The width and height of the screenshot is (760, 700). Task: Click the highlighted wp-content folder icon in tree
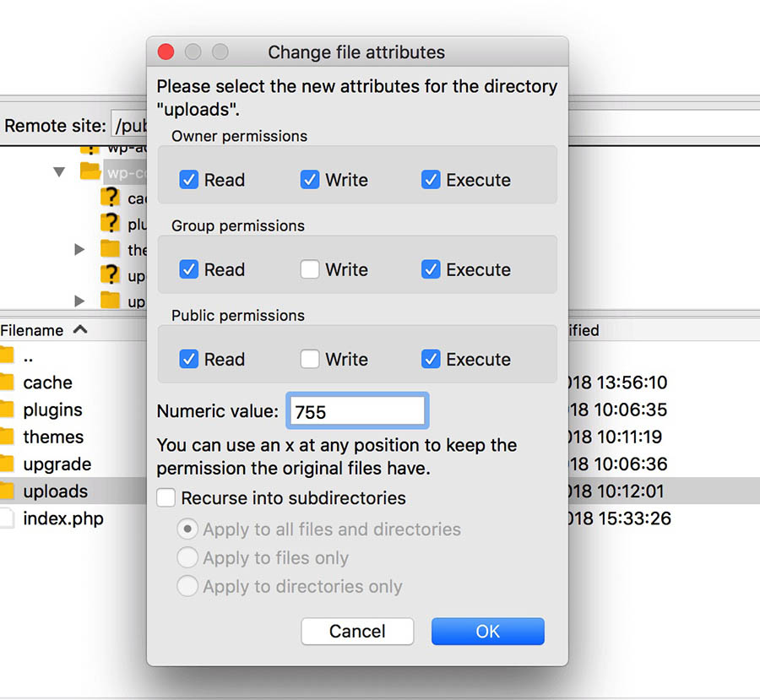[x=90, y=171]
